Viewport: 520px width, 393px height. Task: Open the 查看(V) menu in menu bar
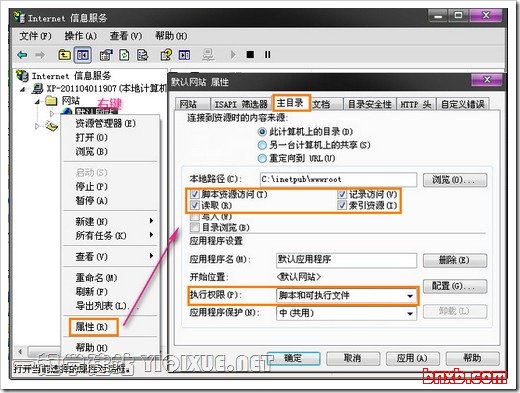[126, 36]
